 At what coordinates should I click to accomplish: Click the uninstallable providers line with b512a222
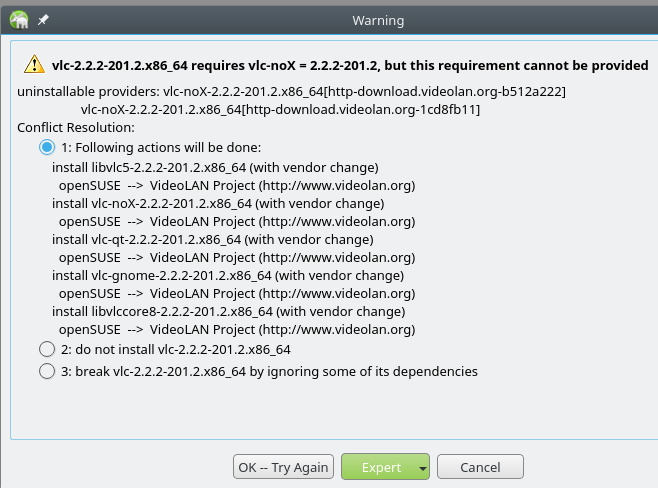point(291,91)
